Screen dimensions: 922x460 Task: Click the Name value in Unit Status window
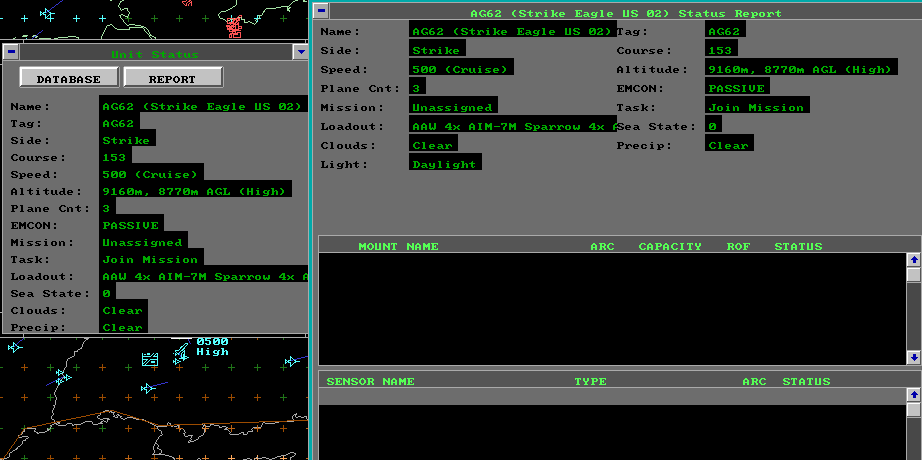click(203, 106)
